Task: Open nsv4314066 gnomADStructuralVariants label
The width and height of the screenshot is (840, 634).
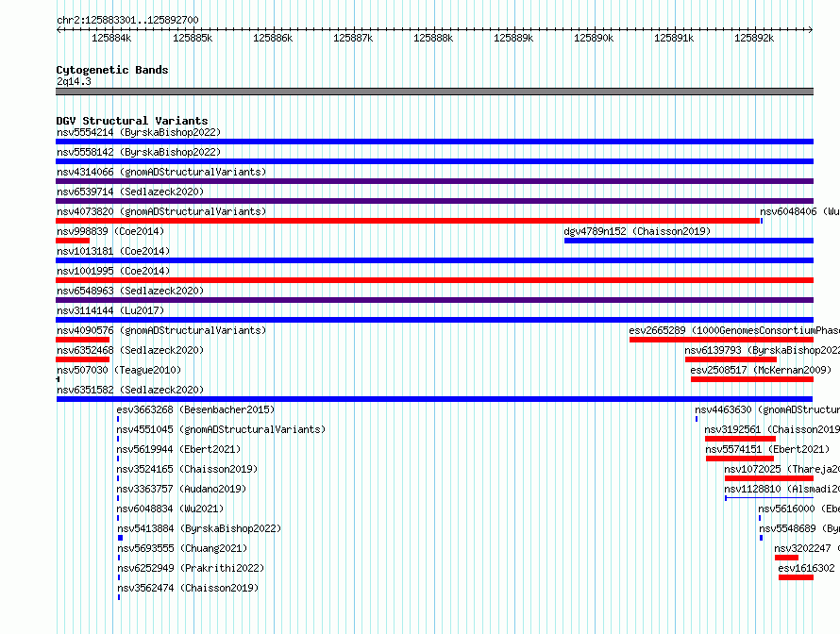Action: pyautogui.click(x=161, y=172)
